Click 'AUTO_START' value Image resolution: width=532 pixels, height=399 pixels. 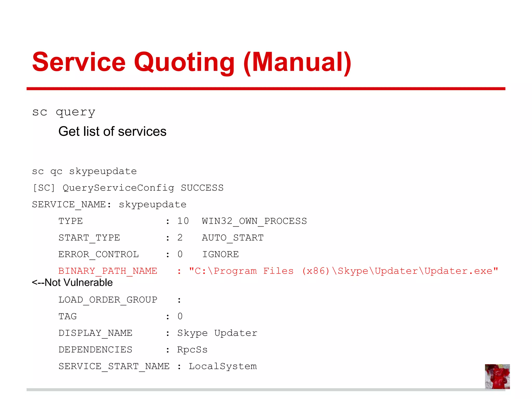tap(233, 238)
